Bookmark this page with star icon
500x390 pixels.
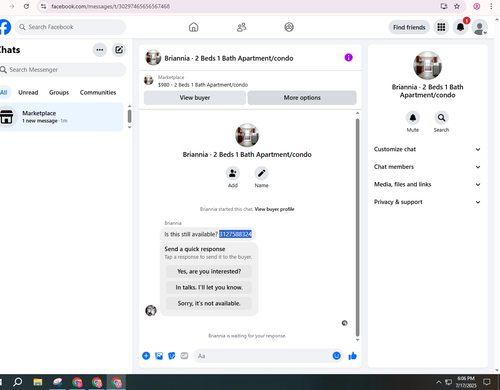457,6
